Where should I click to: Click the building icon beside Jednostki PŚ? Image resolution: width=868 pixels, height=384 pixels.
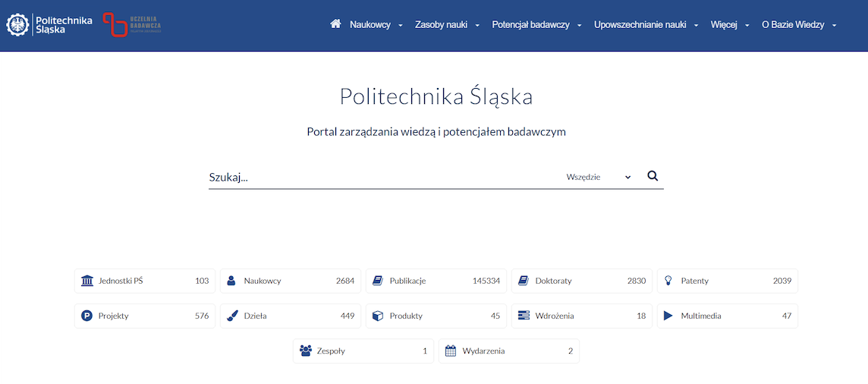tap(87, 281)
